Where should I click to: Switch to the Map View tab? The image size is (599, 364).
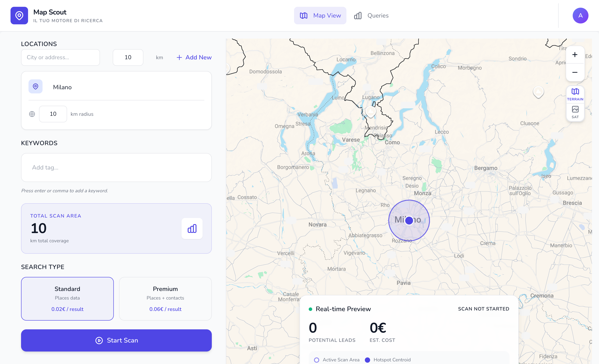pyautogui.click(x=320, y=15)
